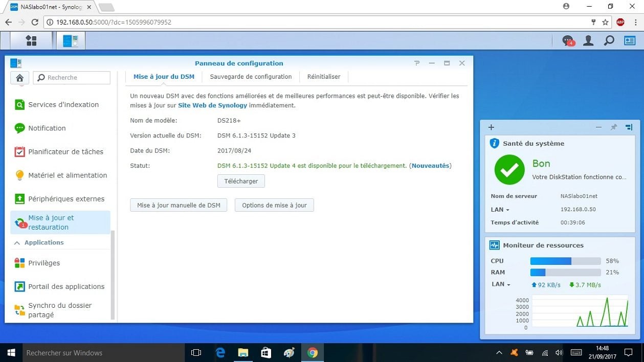The width and height of the screenshot is (644, 362).
Task: Open Options de mise à jour button
Action: coord(274,205)
